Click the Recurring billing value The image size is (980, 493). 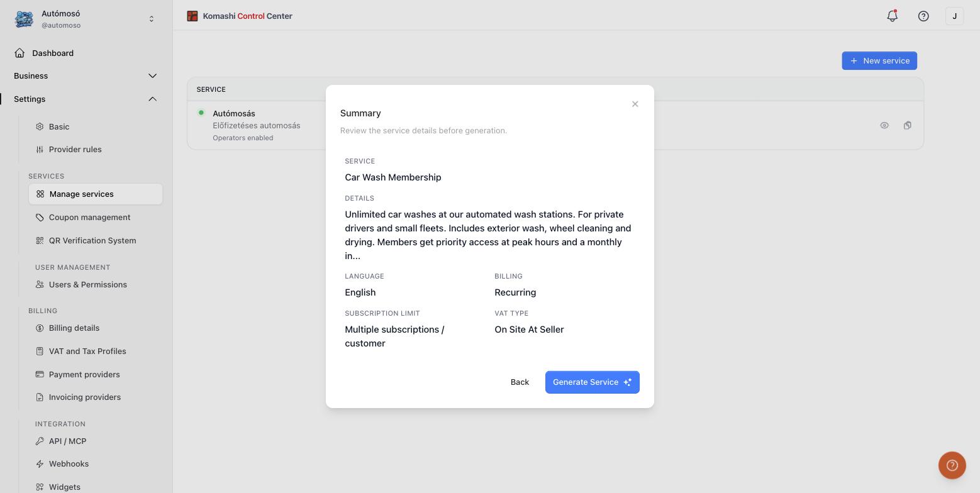pyautogui.click(x=515, y=292)
